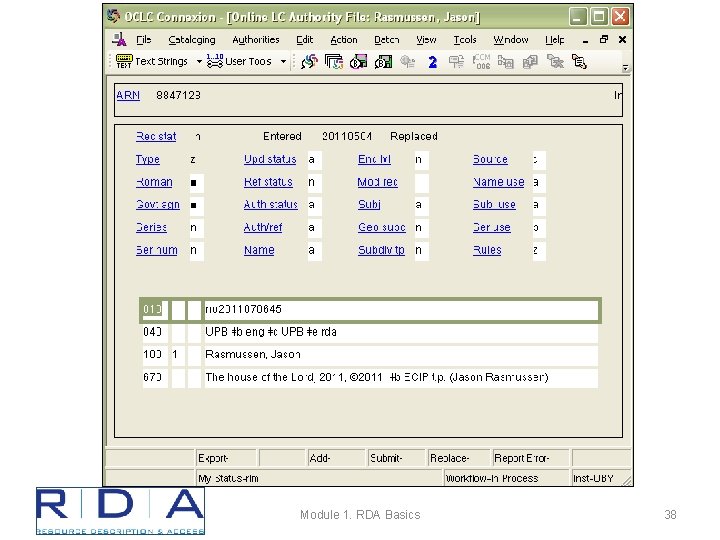Image resolution: width=720 pixels, height=540 pixels.
Task: Click the Upd status label link
Action: click(x=270, y=159)
